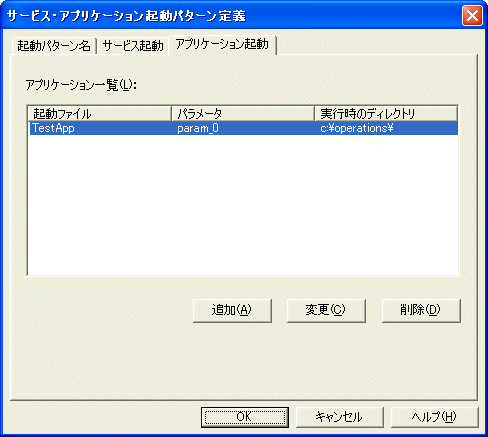The width and height of the screenshot is (488, 437).
Task: Click the 削除(D) button
Action: pos(421,311)
